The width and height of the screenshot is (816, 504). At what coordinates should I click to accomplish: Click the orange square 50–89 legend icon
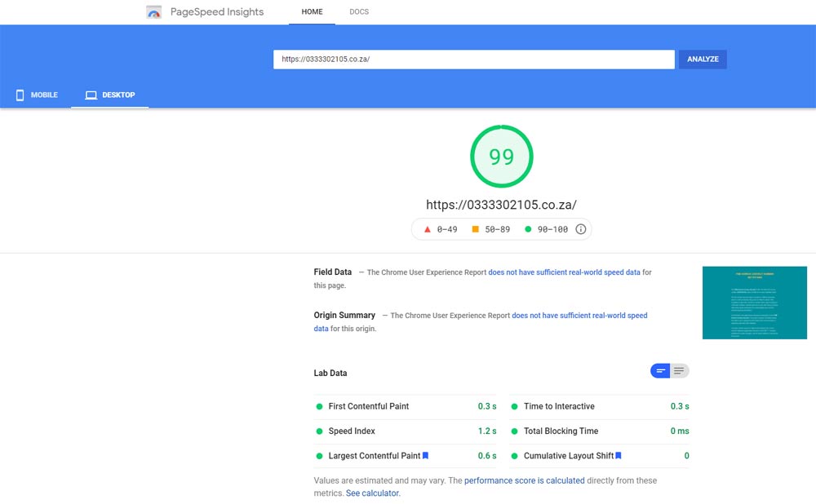tap(475, 229)
